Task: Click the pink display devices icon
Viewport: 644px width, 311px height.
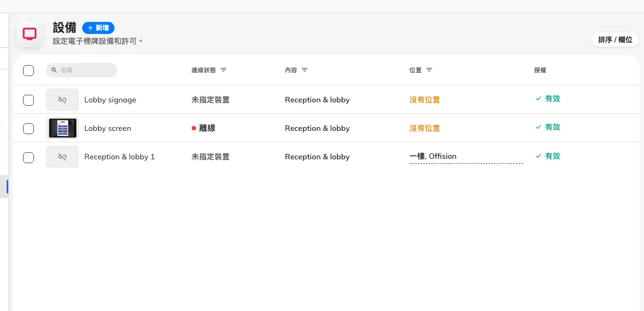Action: pyautogui.click(x=30, y=34)
